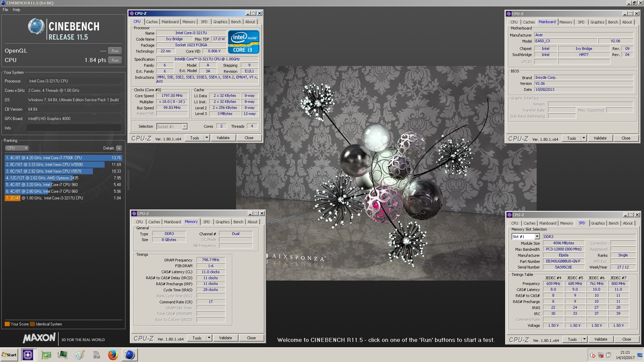This screenshot has width=644, height=362.
Task: Click the Cinebench title bar icon
Action: pos(3,3)
